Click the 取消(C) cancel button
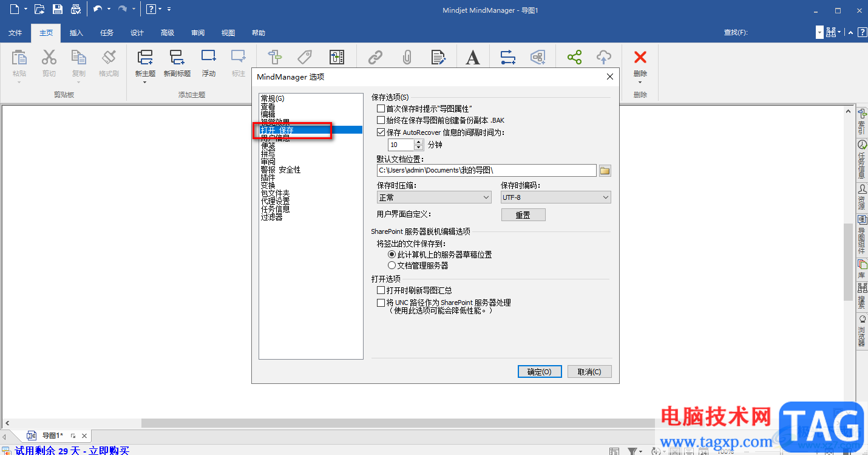Image resolution: width=868 pixels, height=455 pixels. [589, 372]
